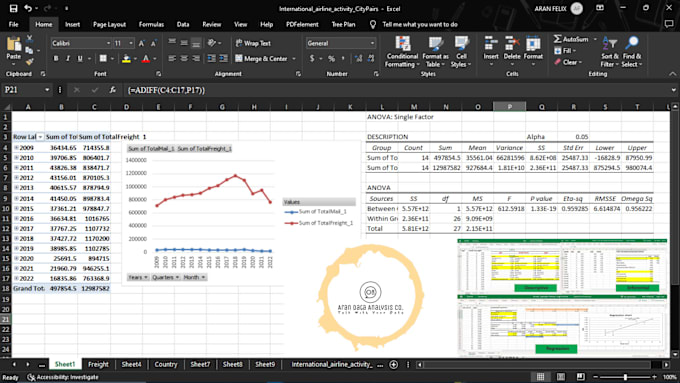680x383 pixels.
Task: Open the Borders icon in Font group
Action: (x=103, y=58)
